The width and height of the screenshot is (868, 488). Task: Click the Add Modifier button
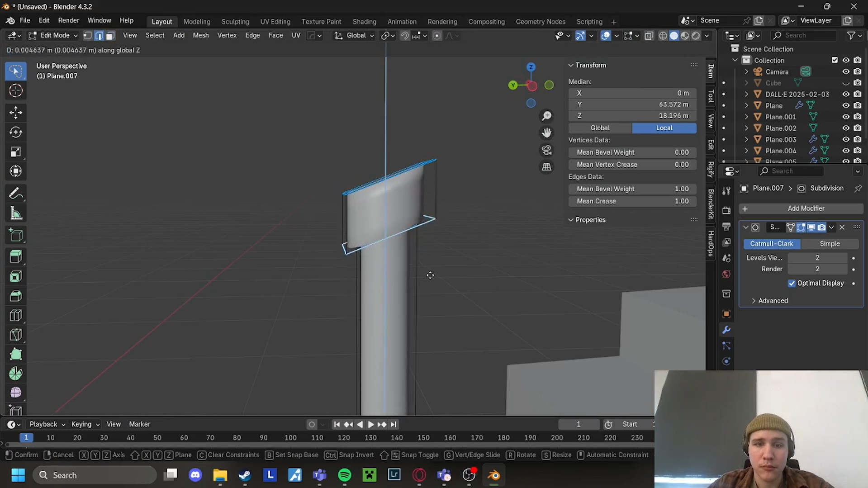pos(805,208)
